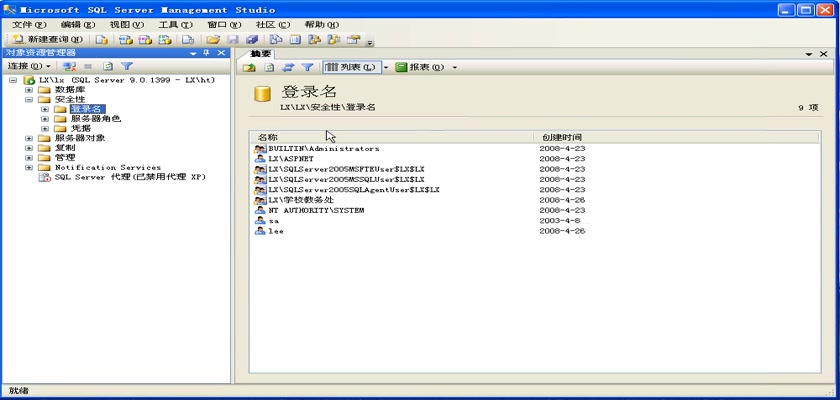840x400 pixels.
Task: Click the Filter funnel icon in summary toolbar
Action: (307, 67)
